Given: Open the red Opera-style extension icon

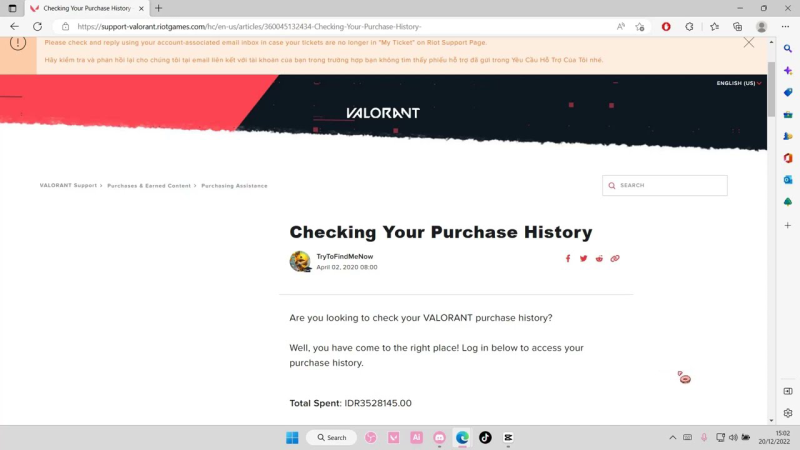Looking at the screenshot, I should click(x=666, y=27).
